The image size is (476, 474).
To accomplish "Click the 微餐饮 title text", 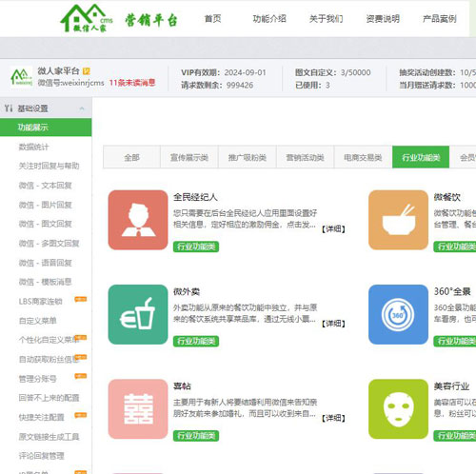I will point(447,197).
